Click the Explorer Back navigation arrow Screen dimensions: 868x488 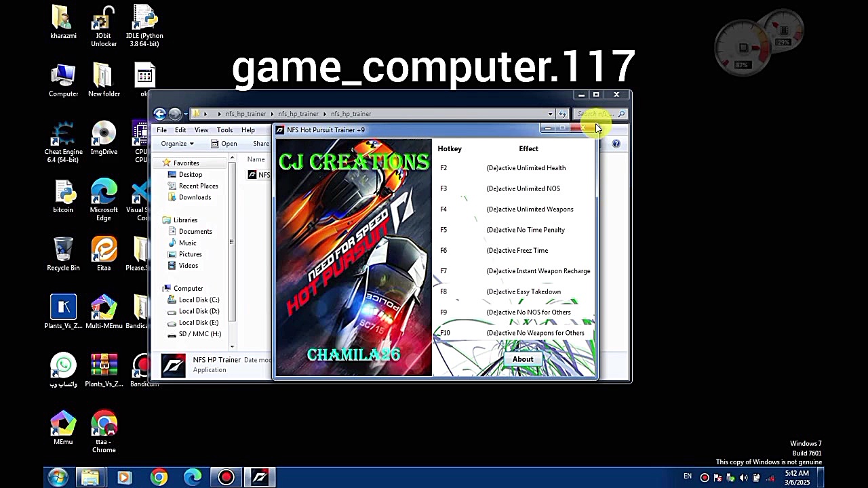tap(159, 114)
